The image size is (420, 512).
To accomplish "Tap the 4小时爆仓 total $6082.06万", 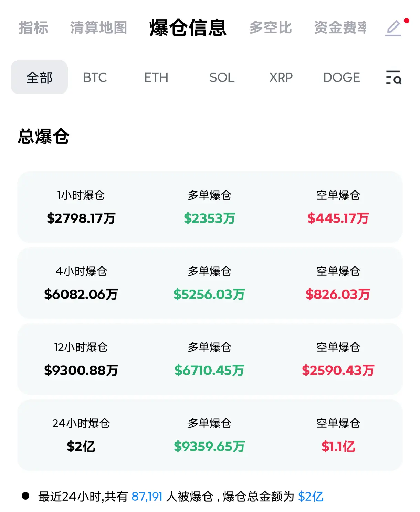I will click(81, 295).
